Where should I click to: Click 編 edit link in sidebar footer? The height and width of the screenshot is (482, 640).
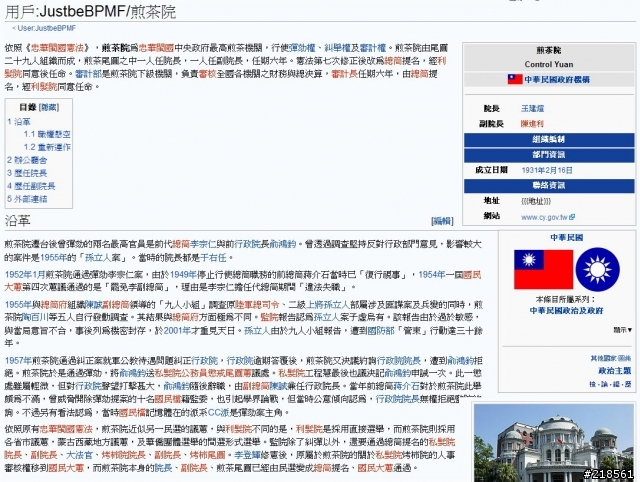[x=616, y=384]
